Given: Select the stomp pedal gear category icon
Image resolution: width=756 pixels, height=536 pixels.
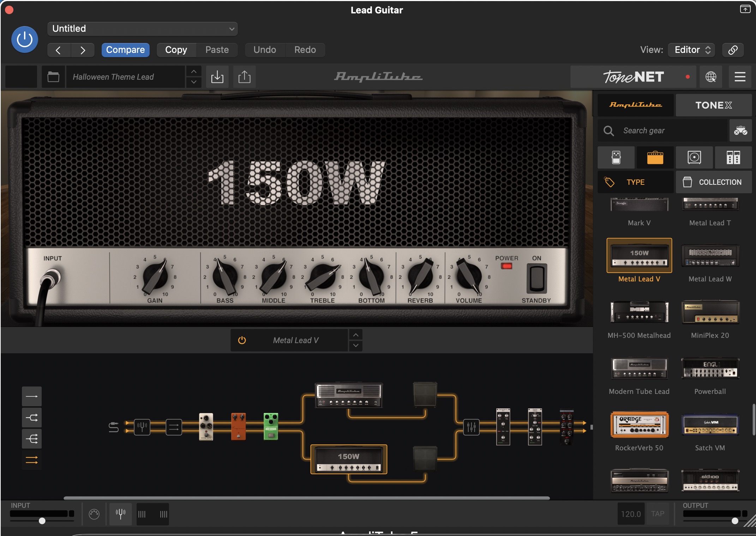Looking at the screenshot, I should click(x=616, y=157).
